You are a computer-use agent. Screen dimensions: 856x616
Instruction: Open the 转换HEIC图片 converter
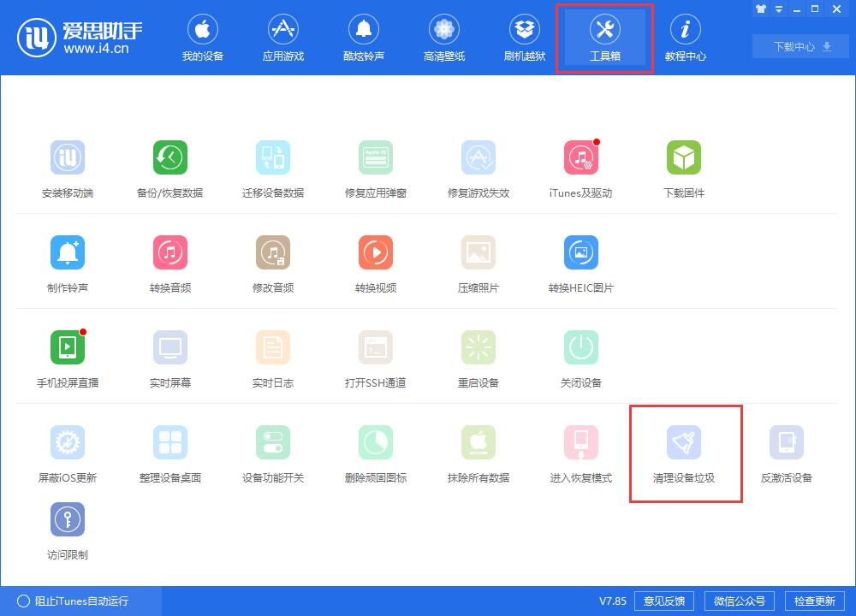coord(580,261)
